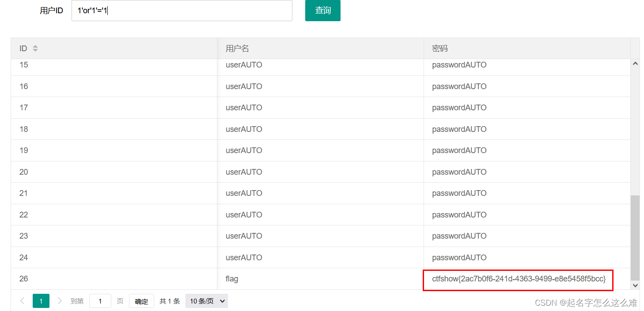Click the previous page chevron

point(22,301)
